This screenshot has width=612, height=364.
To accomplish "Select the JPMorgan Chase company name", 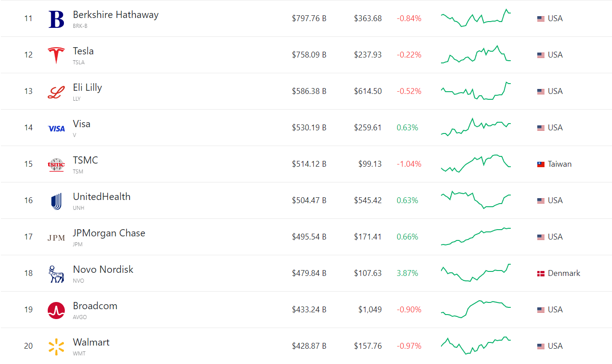I will (x=109, y=233).
